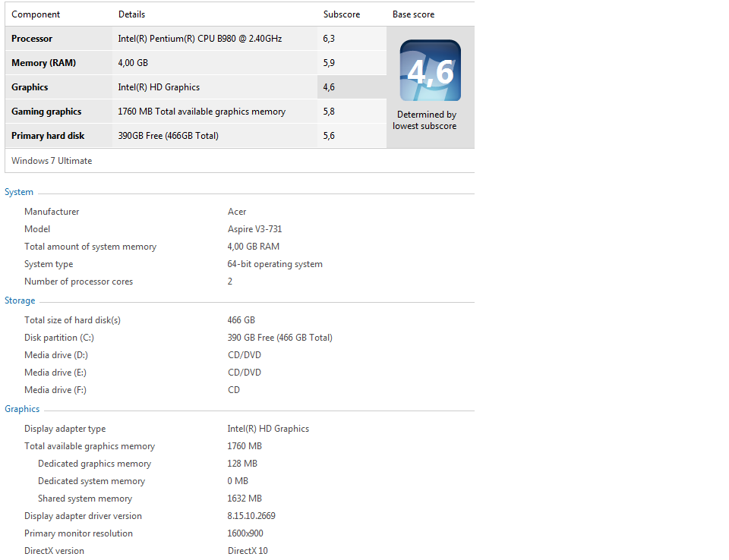Click the Gaming graphics subscore 5,8
Viewport: 729px width, 560px height.
click(x=329, y=112)
